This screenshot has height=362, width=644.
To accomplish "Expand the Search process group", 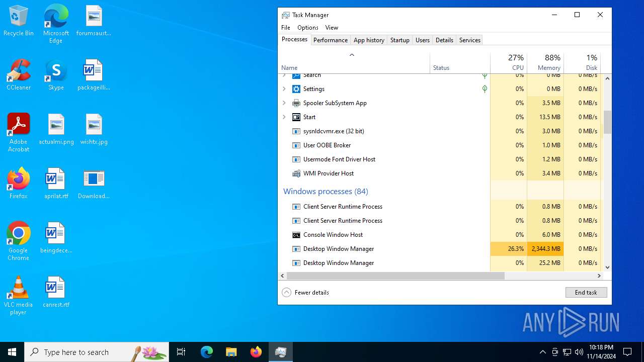I will [x=284, y=75].
